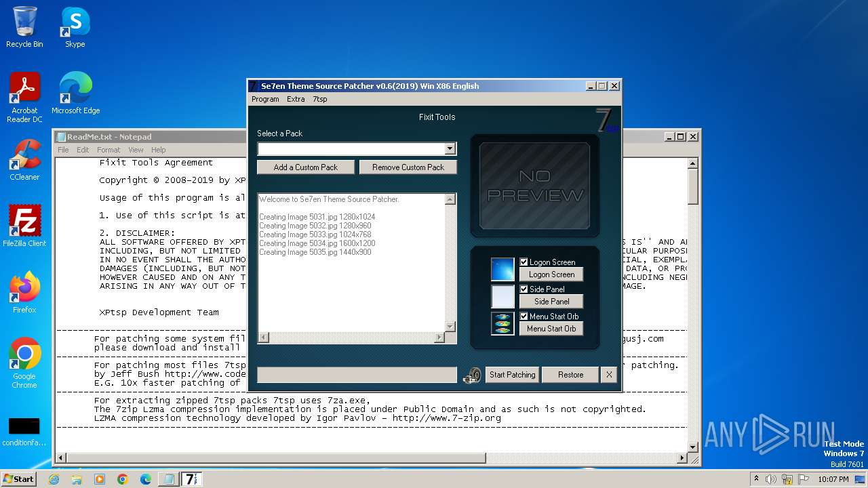Open Firefox desktop shortcut
Image resolution: width=868 pixels, height=488 pixels.
[24, 293]
